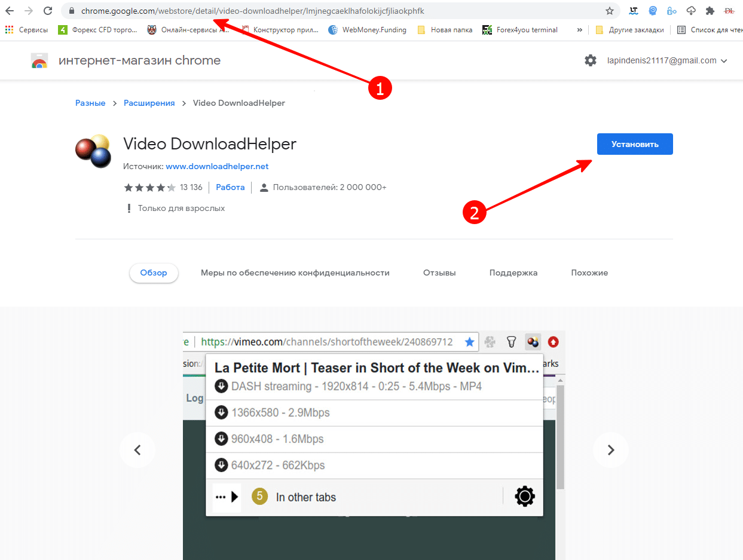743x560 pixels.
Task: Show next screenshot with right arrow
Action: pyautogui.click(x=610, y=450)
